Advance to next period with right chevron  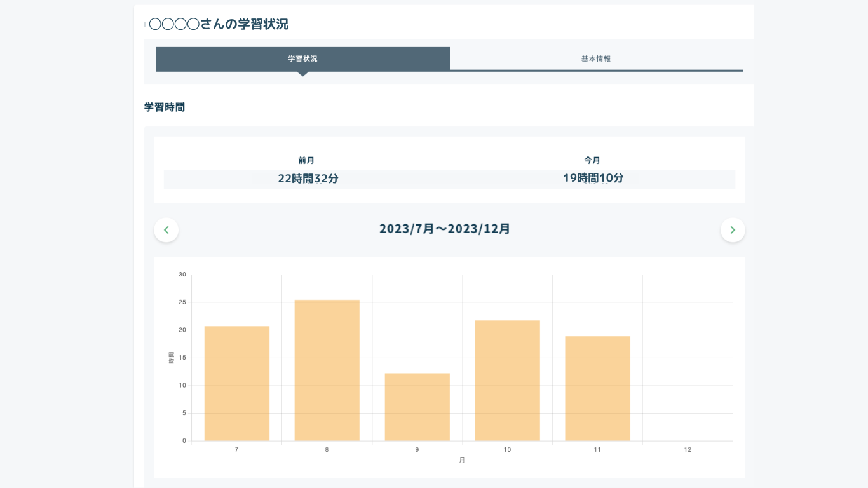(733, 230)
